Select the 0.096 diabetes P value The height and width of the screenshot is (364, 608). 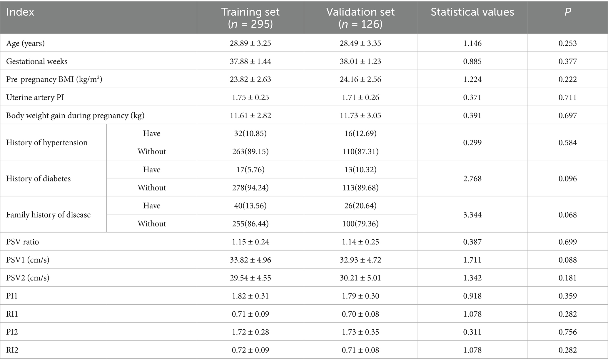pos(568,179)
